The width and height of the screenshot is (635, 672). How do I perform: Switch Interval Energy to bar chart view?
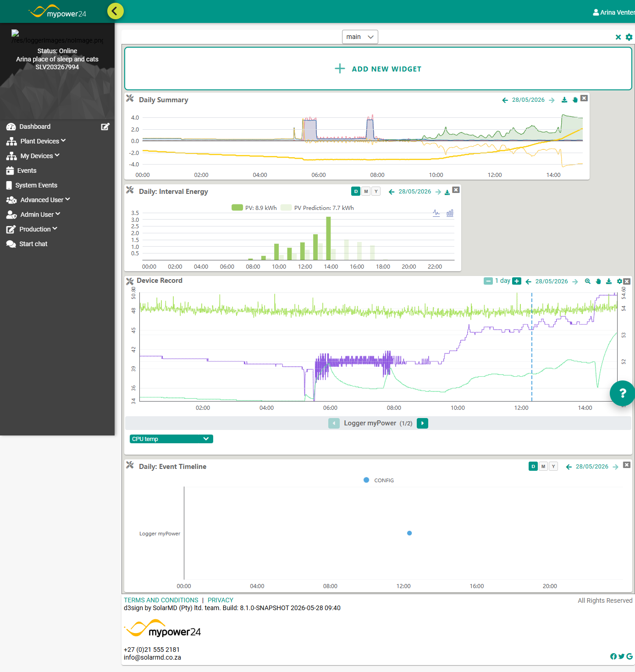[x=450, y=213]
